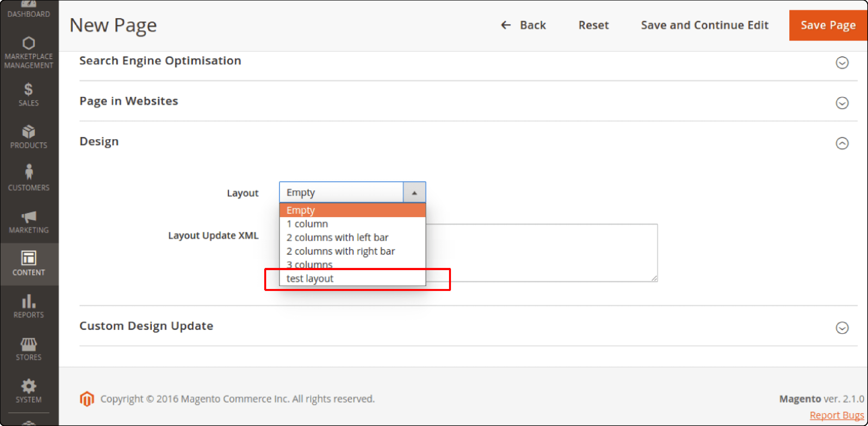Select 2 columns with left bar

click(x=352, y=237)
